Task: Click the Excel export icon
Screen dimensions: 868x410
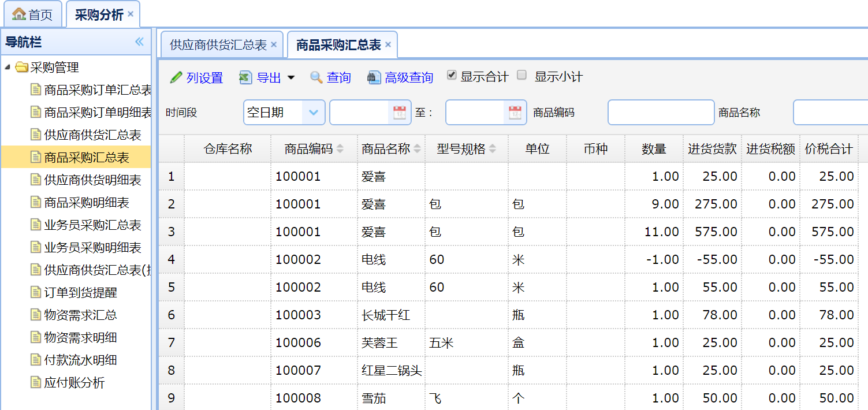Action: click(x=245, y=77)
